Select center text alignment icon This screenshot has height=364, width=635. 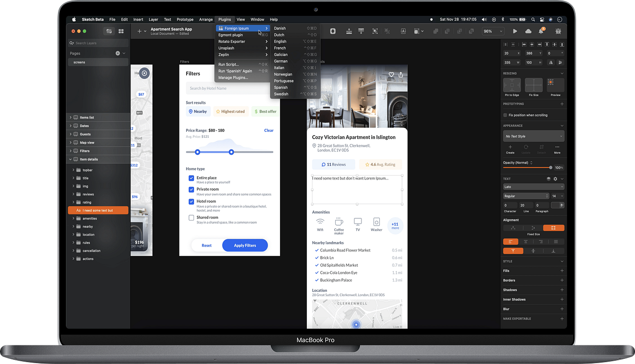526,242
